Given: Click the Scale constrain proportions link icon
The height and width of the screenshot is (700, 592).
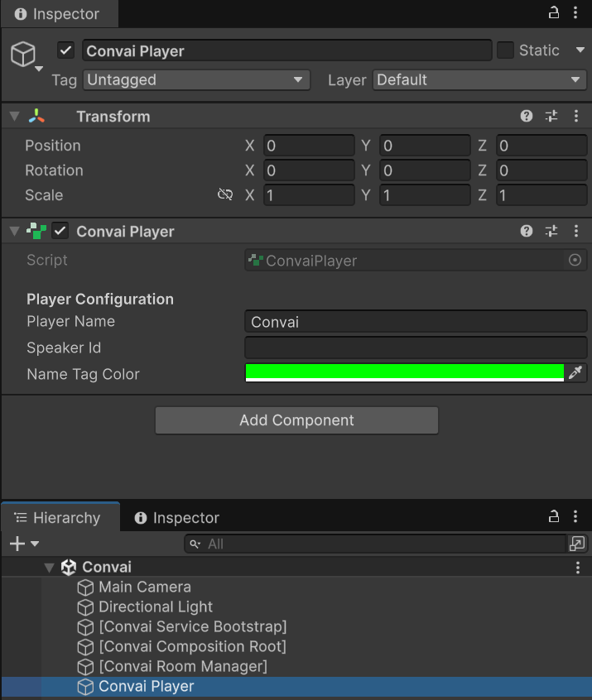Looking at the screenshot, I should click(224, 195).
